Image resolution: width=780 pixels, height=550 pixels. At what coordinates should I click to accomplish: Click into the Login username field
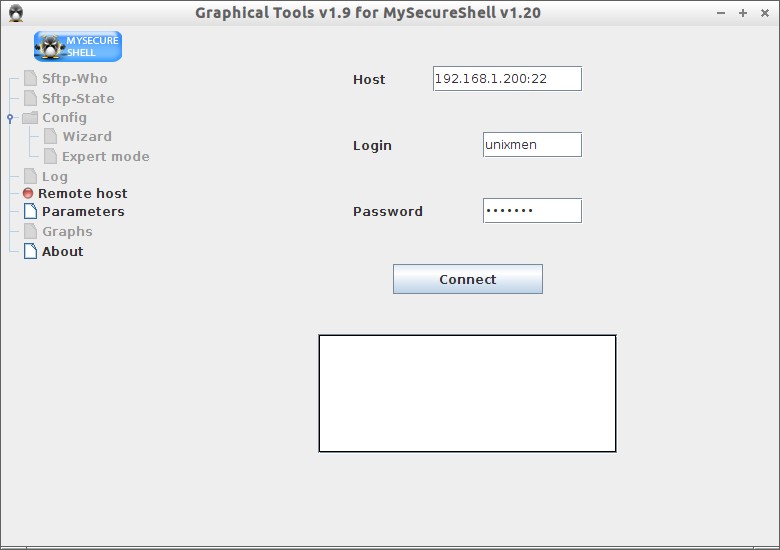[x=532, y=145]
